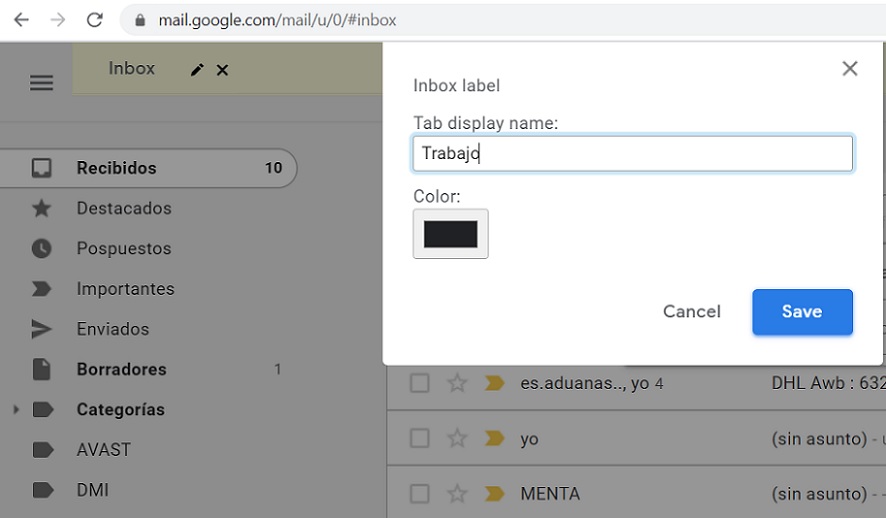Expand the Categorías label tree

click(x=15, y=410)
